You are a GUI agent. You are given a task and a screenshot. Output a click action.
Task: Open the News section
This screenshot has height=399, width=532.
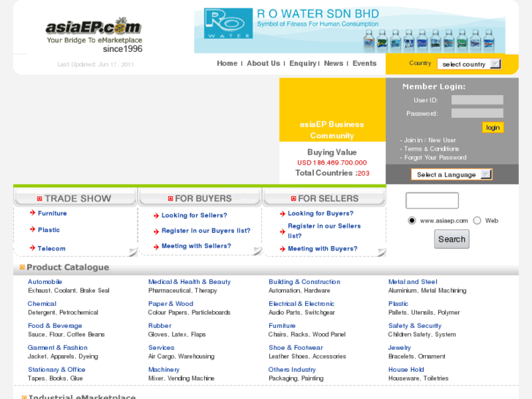pyautogui.click(x=334, y=63)
